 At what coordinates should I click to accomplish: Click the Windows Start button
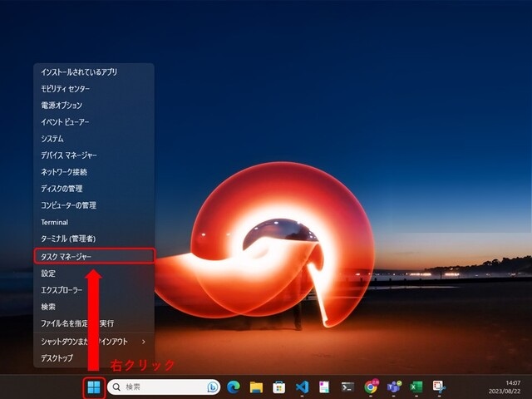94,387
